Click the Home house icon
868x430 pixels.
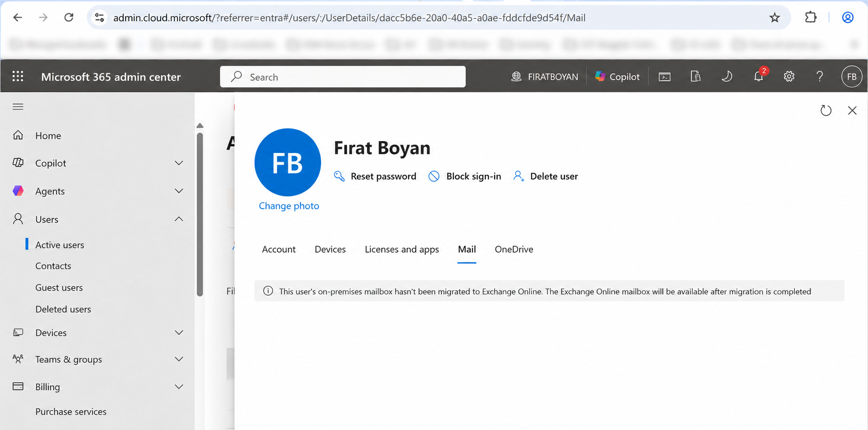pos(18,135)
